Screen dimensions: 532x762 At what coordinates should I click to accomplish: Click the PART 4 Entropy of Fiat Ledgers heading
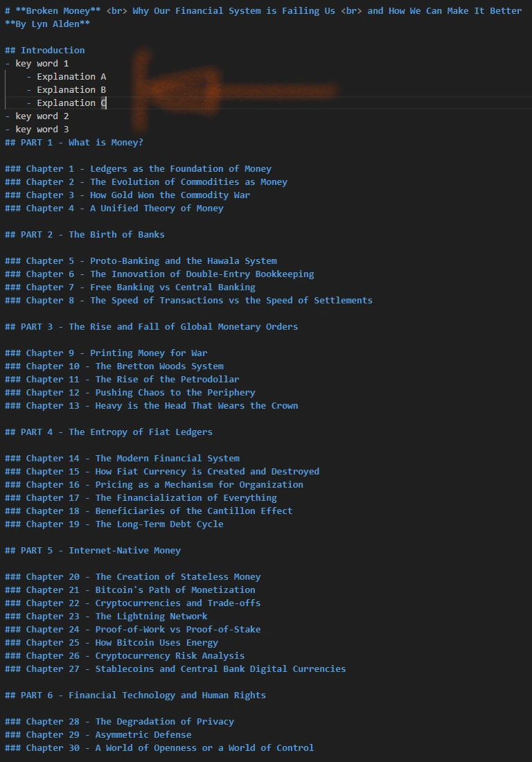pos(108,432)
